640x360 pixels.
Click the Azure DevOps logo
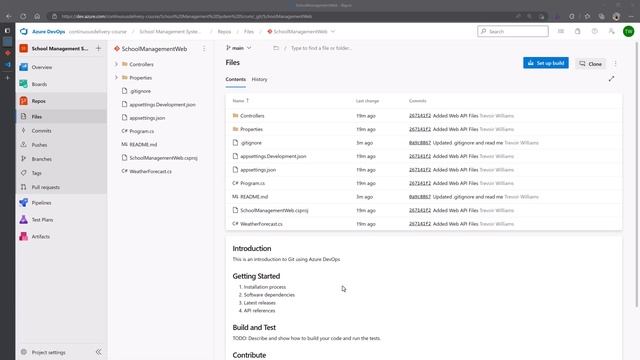24,31
